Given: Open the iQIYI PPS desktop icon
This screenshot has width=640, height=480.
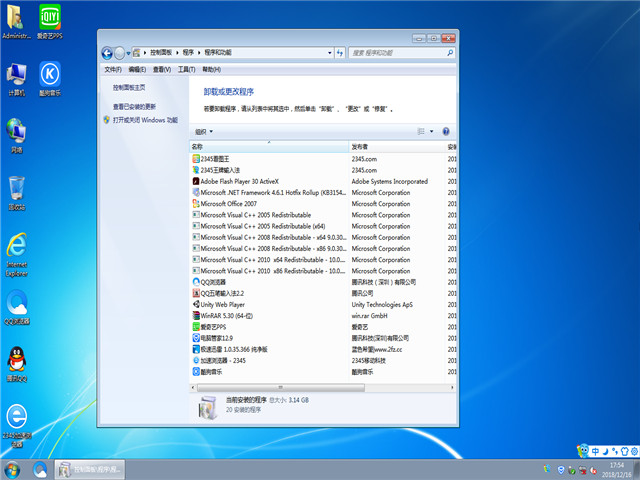Looking at the screenshot, I should click(50, 22).
